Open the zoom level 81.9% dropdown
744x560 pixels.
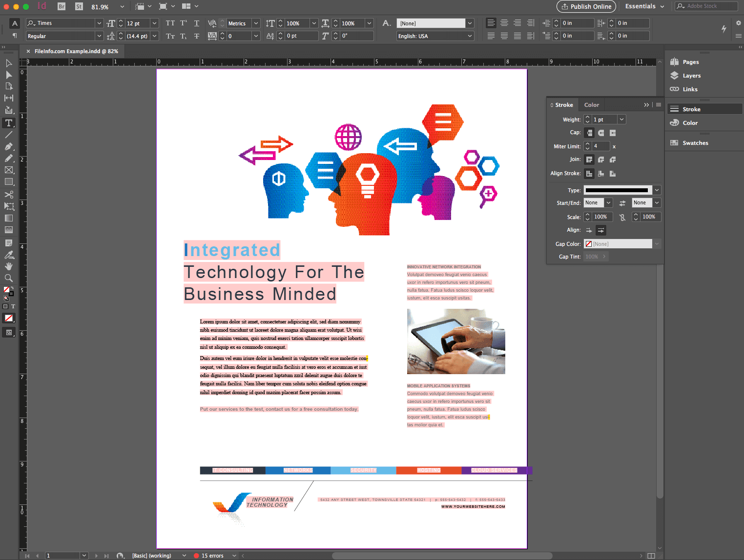point(122,7)
